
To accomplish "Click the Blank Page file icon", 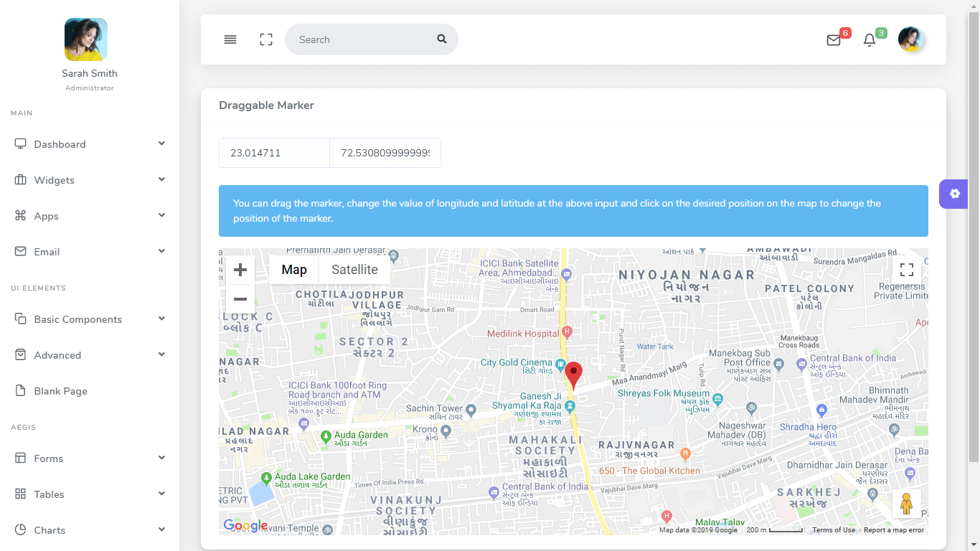I will [20, 390].
